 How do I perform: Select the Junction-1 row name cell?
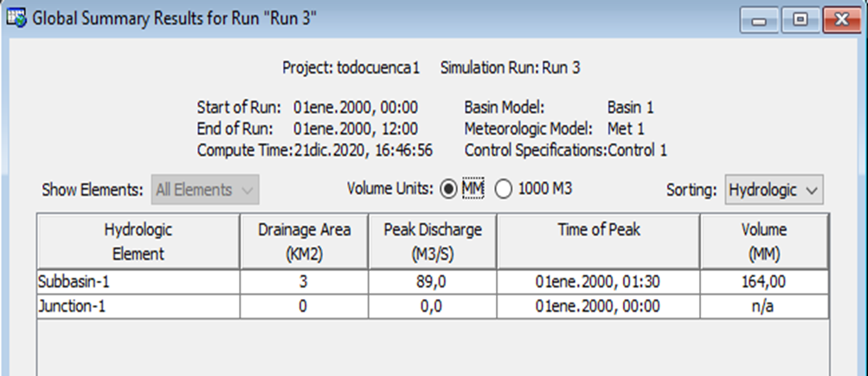tap(138, 305)
